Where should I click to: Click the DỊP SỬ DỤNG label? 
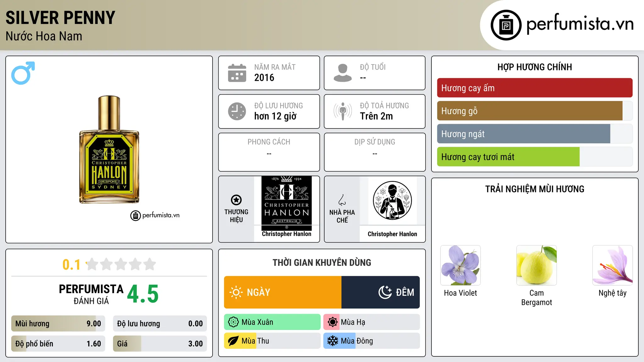[x=375, y=142]
